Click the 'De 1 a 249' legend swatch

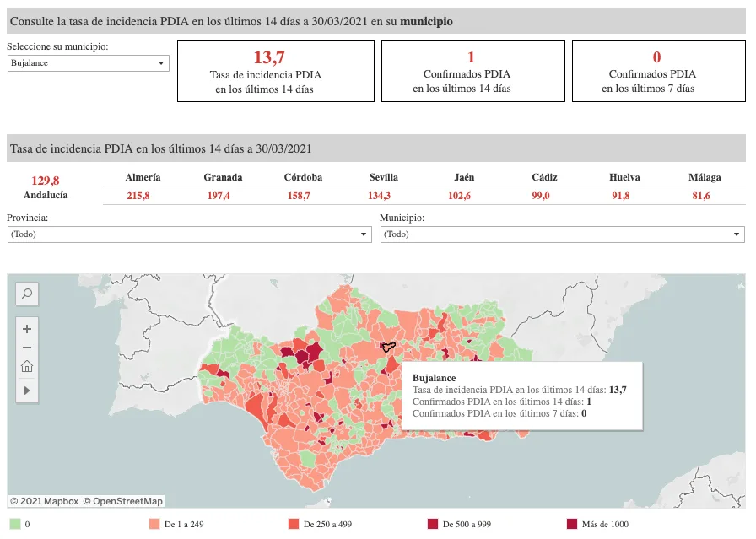[x=154, y=524]
